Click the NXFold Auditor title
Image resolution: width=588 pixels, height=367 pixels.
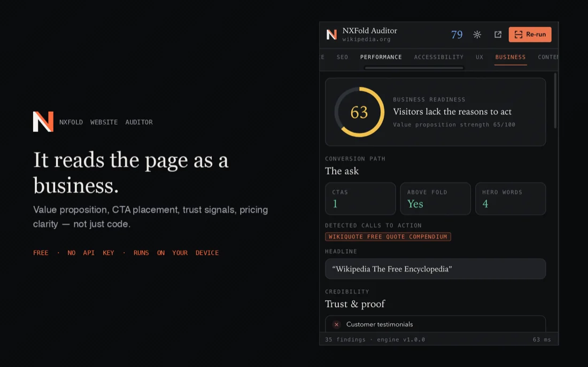pyautogui.click(x=369, y=30)
